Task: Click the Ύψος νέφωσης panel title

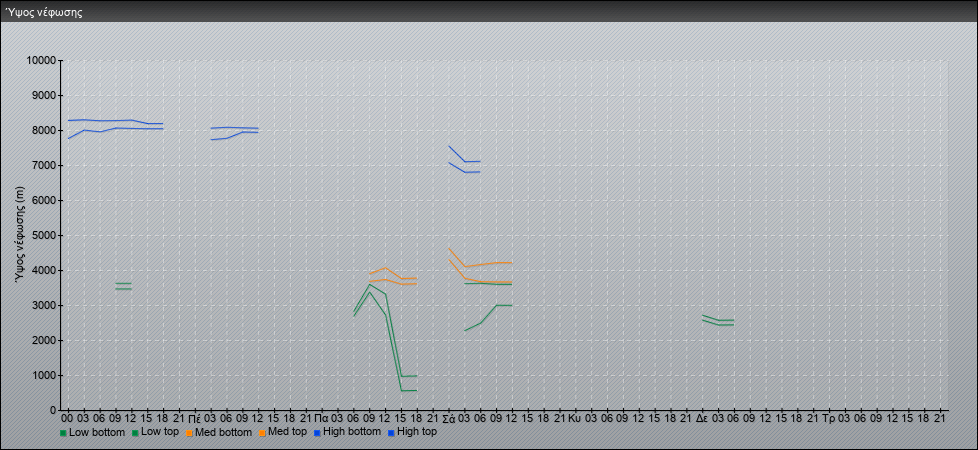Action: click(x=43, y=12)
